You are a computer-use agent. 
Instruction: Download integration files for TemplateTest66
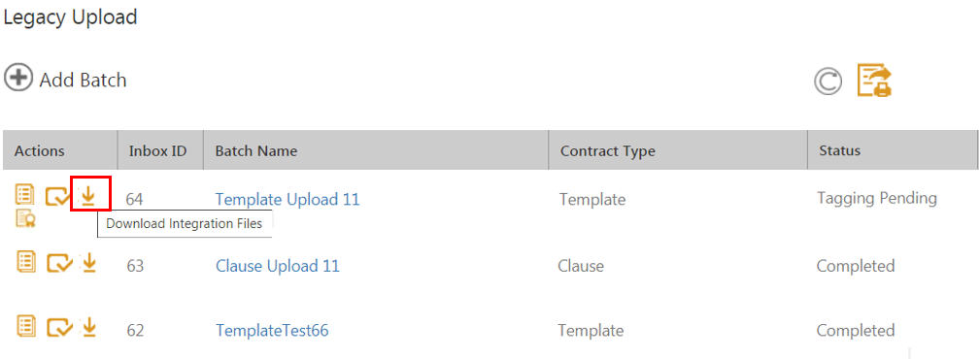pyautogui.click(x=89, y=327)
